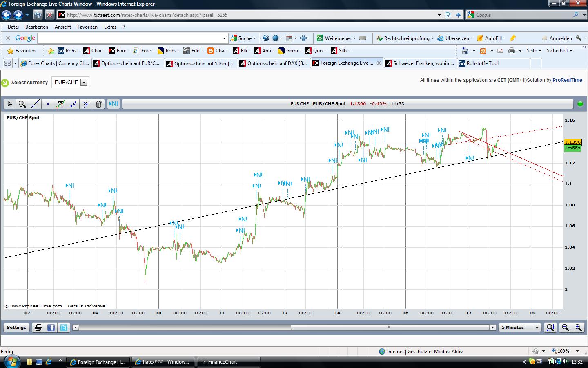Share the chart on Facebook

point(51,328)
